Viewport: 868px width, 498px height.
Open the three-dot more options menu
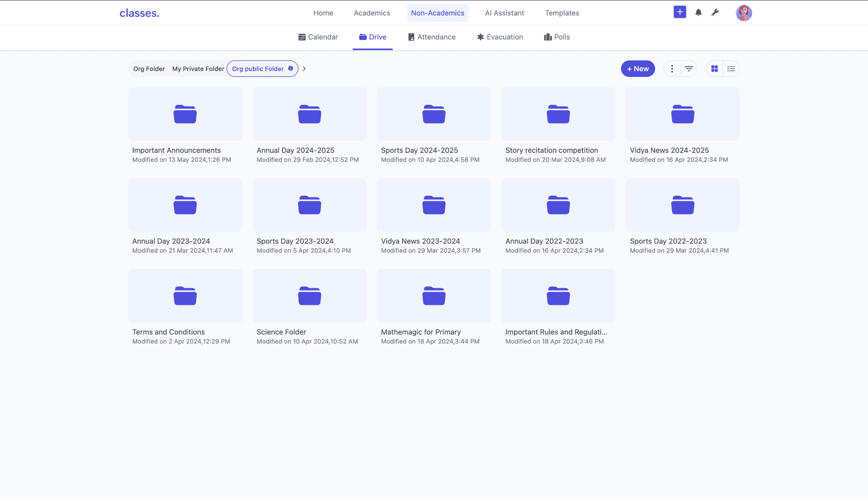pyautogui.click(x=672, y=69)
